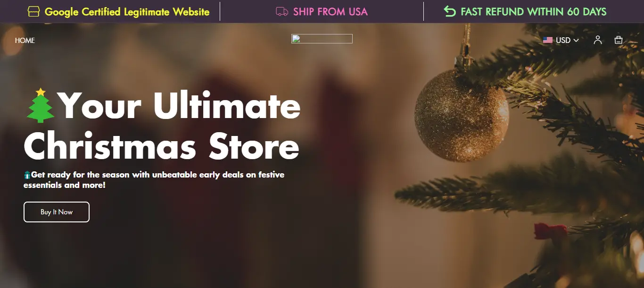Open the user account icon
Viewport: 644px width, 288px height.
[x=598, y=40]
